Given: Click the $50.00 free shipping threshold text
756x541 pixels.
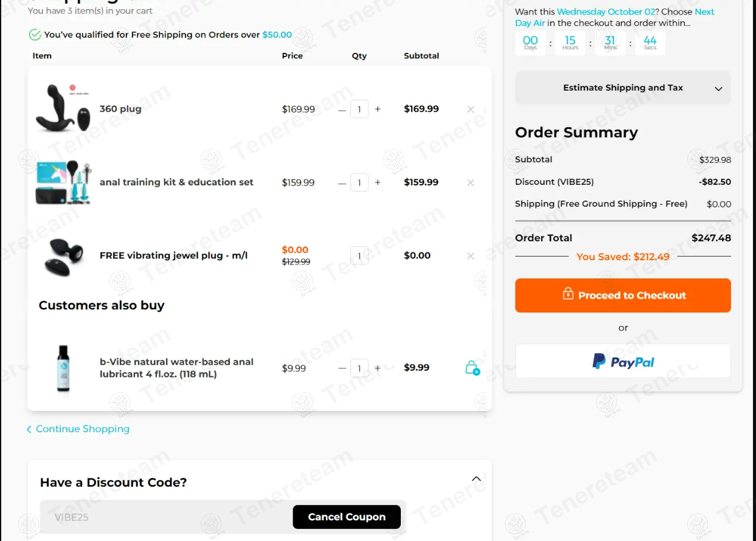Looking at the screenshot, I should (277, 35).
